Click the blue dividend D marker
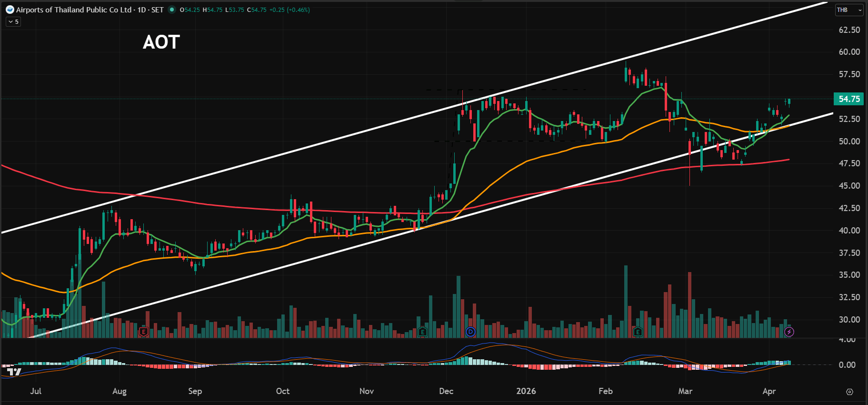 [470, 332]
